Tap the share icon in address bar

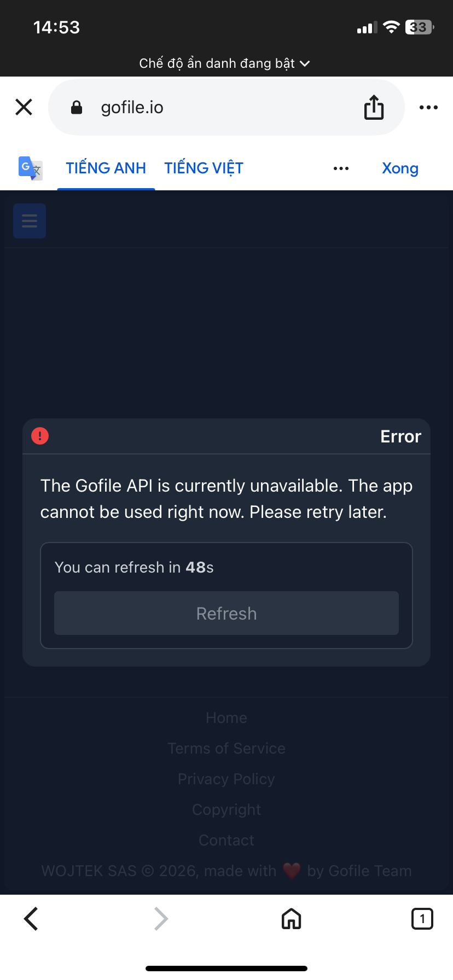(x=374, y=107)
